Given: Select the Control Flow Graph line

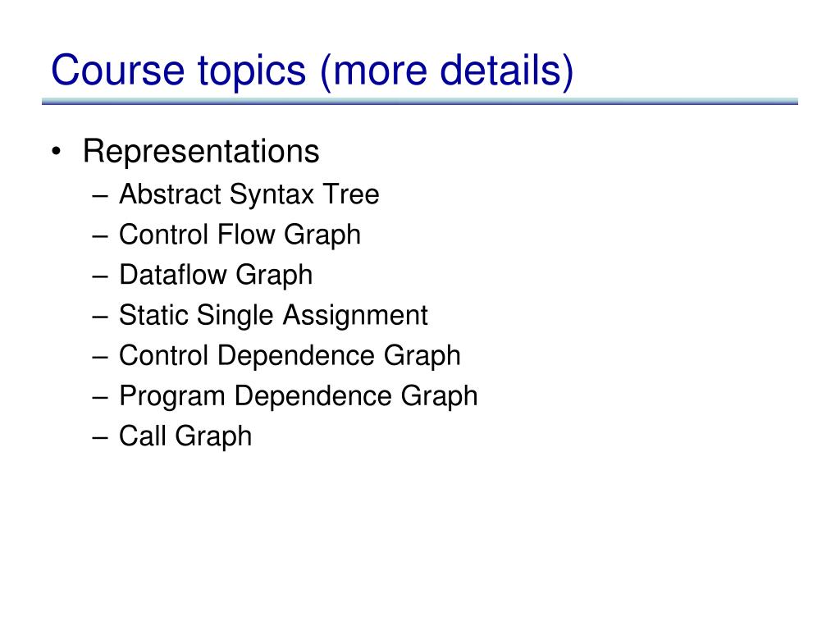Looking at the screenshot, I should click(240, 235).
